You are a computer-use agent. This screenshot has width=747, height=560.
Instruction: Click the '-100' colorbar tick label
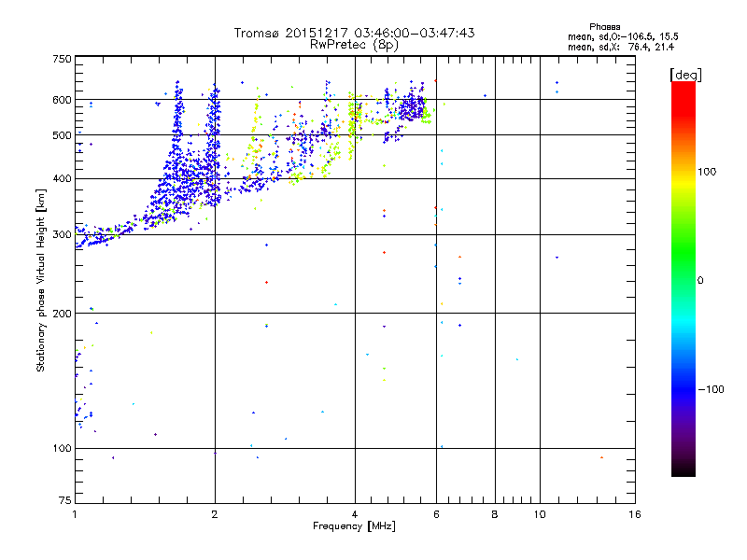711,389
